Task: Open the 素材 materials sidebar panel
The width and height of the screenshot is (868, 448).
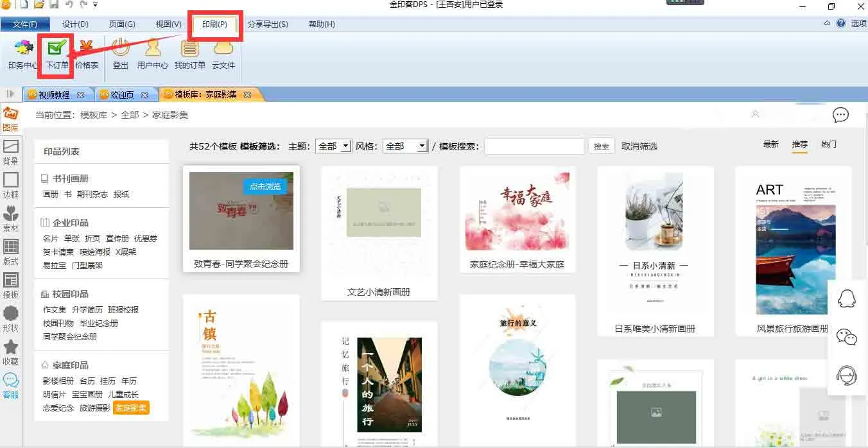Action: pos(11,219)
